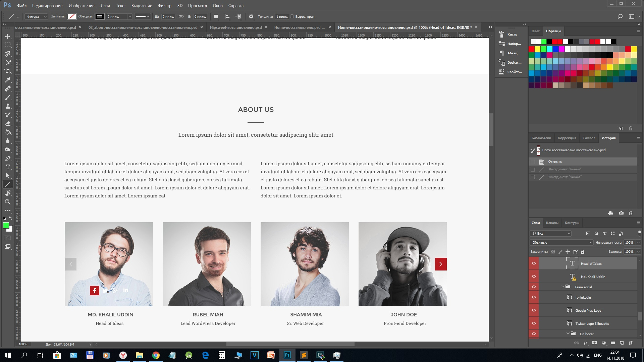Viewport: 644px width, 362px height.
Task: Open the Непрозрачность opacity dropdown arrow
Action: [x=638, y=242]
